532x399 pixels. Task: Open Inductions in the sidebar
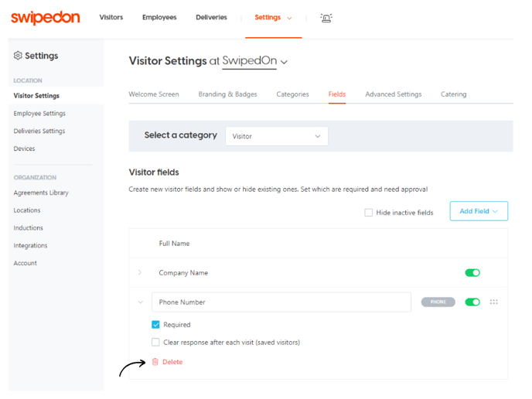pos(28,228)
